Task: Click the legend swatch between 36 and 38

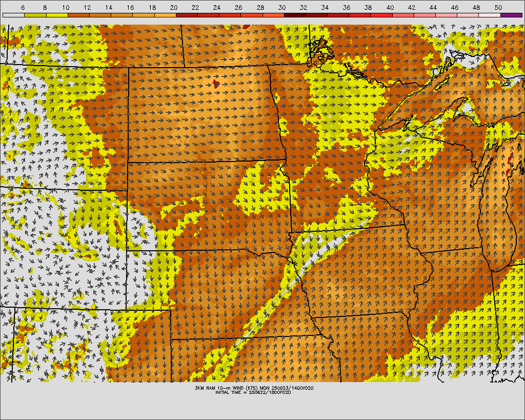Action: (x=360, y=15)
